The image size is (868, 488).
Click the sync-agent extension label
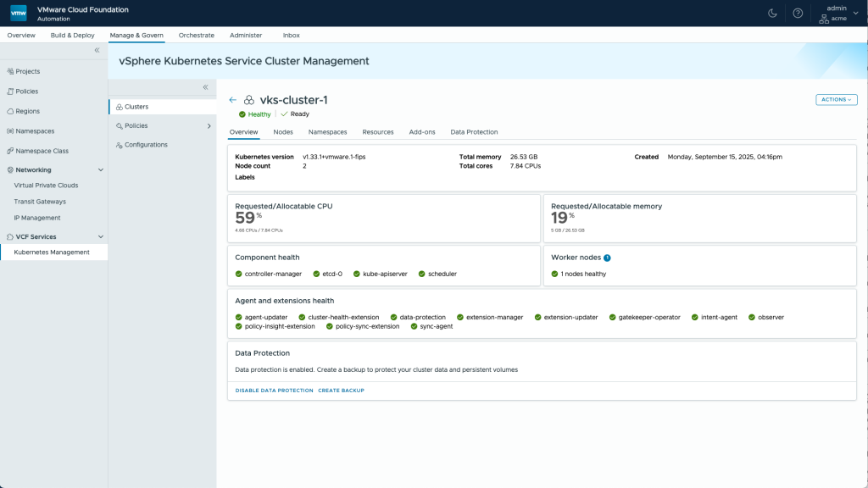pos(437,326)
